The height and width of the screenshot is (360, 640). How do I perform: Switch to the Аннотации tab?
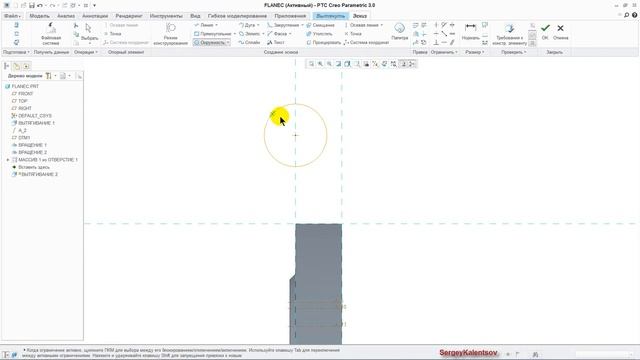pyautogui.click(x=95, y=16)
